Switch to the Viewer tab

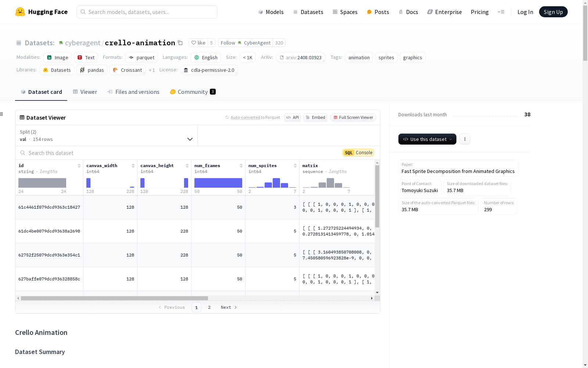[85, 92]
